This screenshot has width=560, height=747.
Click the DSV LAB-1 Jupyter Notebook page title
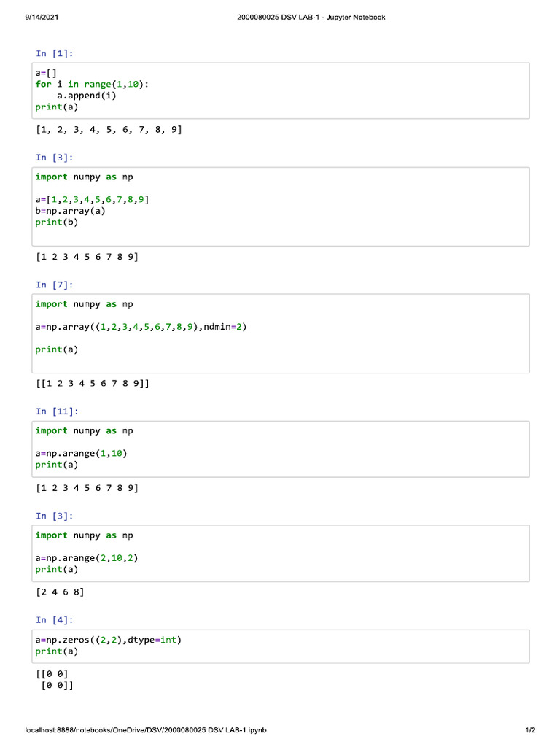click(x=311, y=17)
